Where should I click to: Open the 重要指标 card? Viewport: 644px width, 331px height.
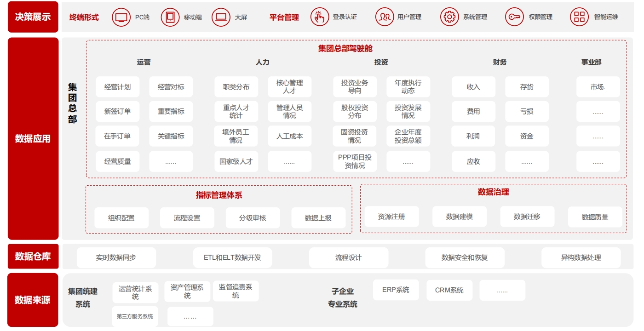click(171, 111)
